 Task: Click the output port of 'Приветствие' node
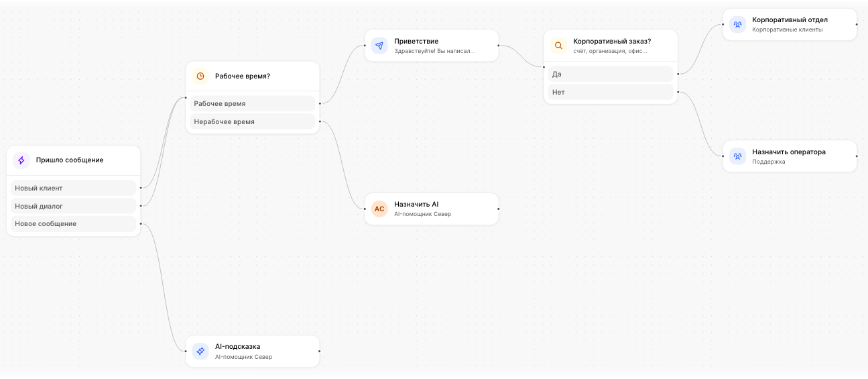[499, 46]
